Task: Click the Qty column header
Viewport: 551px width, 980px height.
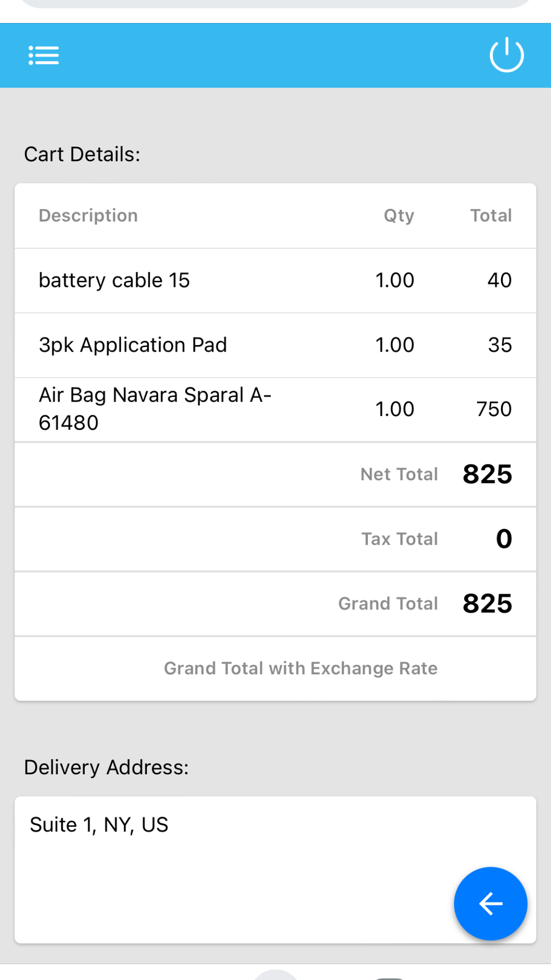Action: 398,215
